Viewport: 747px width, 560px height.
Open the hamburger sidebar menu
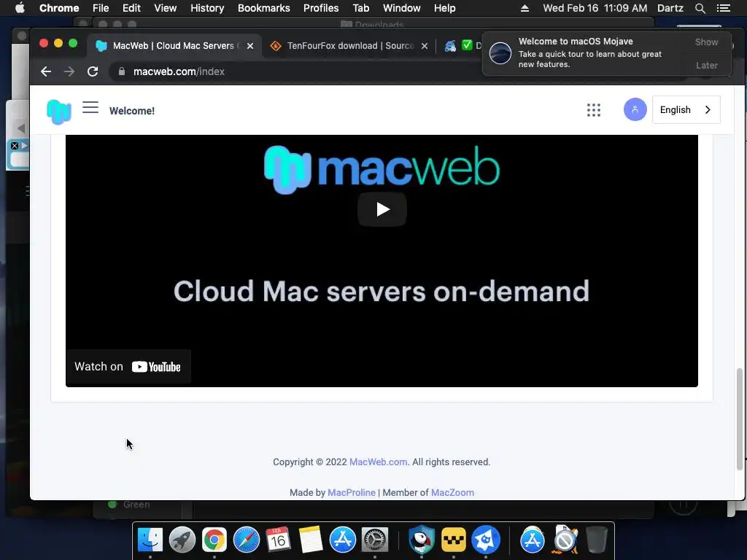pyautogui.click(x=90, y=108)
